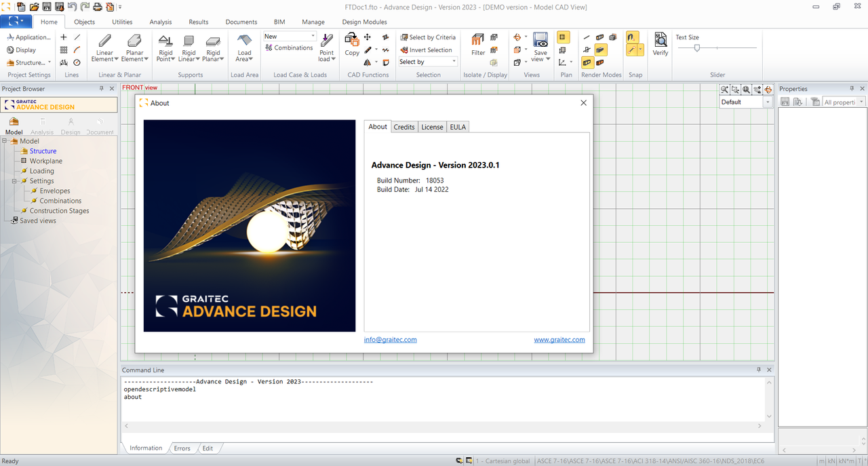This screenshot has width=868, height=466.
Task: Click the Verify icon in the ribbon
Action: click(660, 45)
